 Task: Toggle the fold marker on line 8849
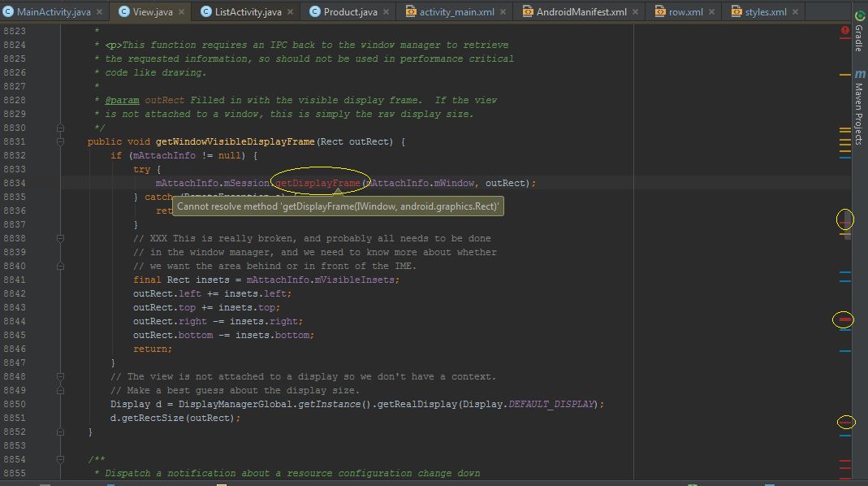60,390
